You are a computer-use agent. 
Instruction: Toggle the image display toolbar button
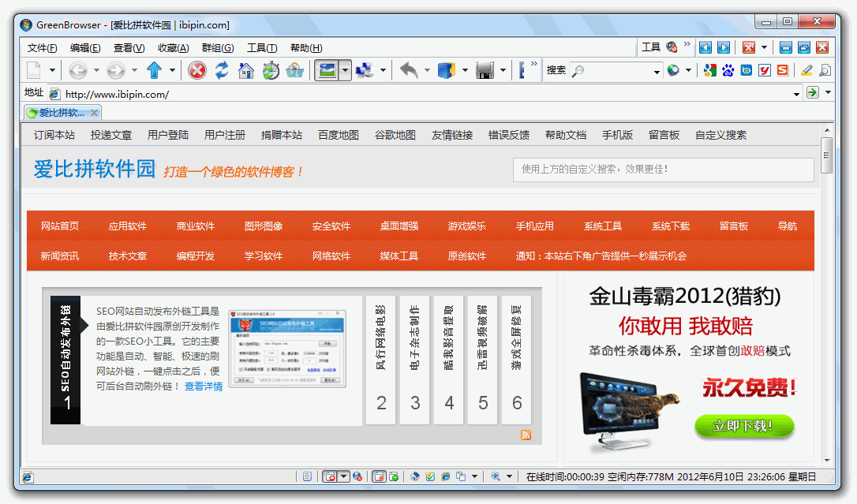[327, 70]
